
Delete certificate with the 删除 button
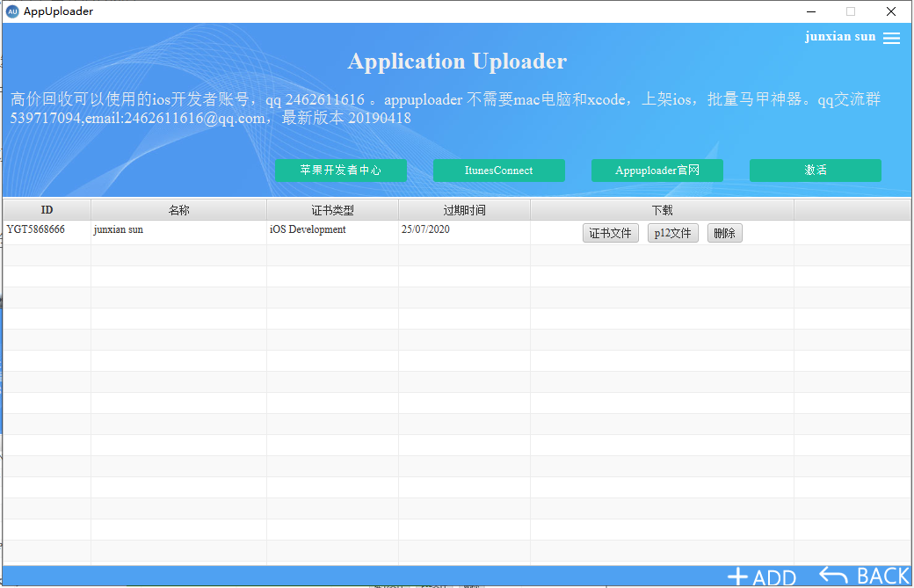pos(724,233)
